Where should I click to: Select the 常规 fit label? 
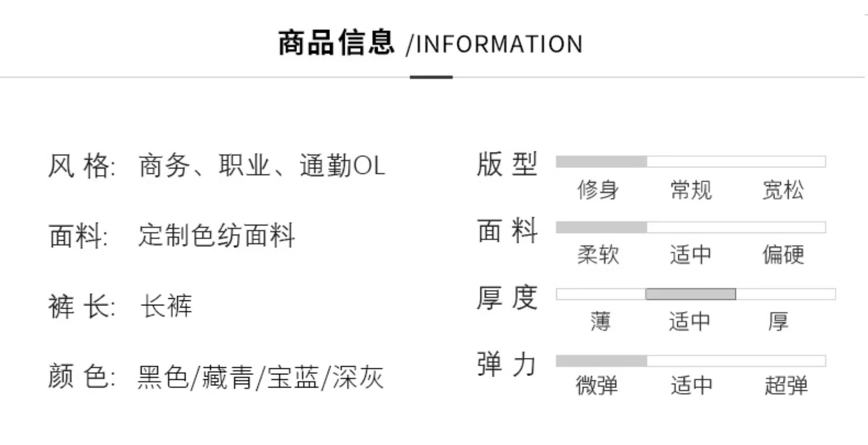691,190
